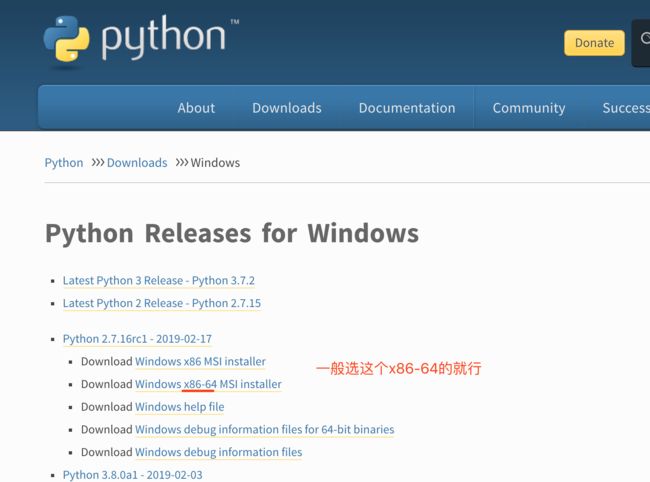Open the About menu
This screenshot has height=482, width=650.
coord(196,108)
